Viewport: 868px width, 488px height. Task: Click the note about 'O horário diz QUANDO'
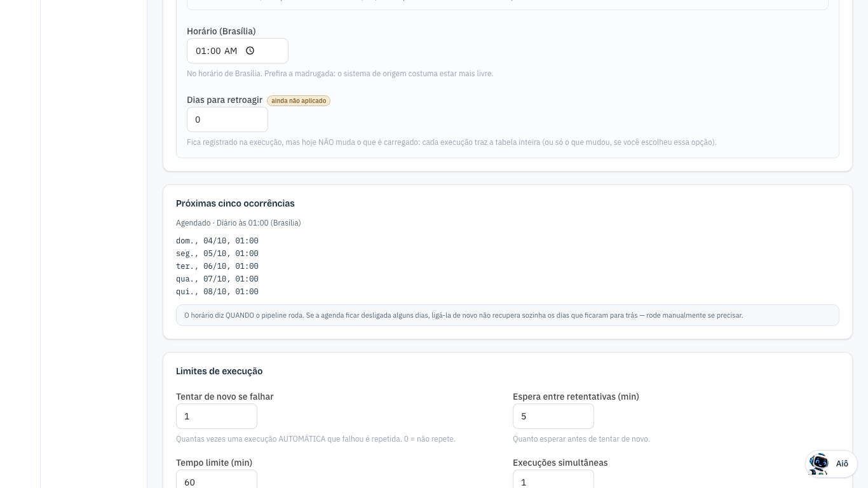tap(508, 315)
